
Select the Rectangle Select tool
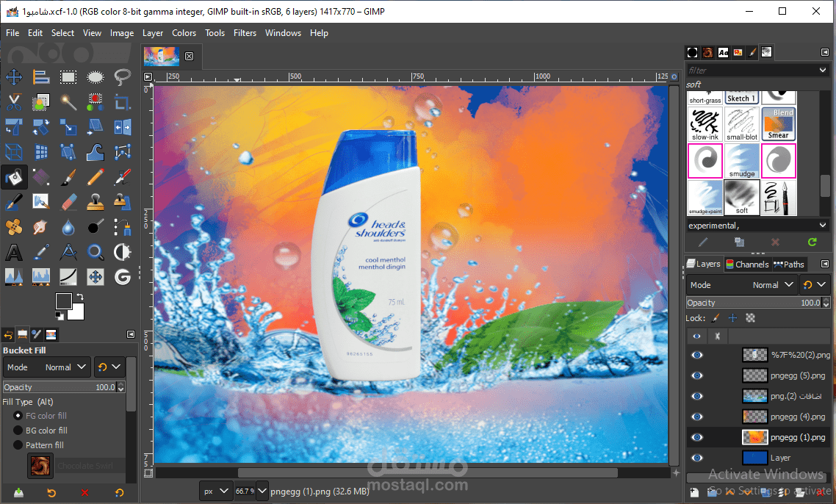pyautogui.click(x=68, y=77)
